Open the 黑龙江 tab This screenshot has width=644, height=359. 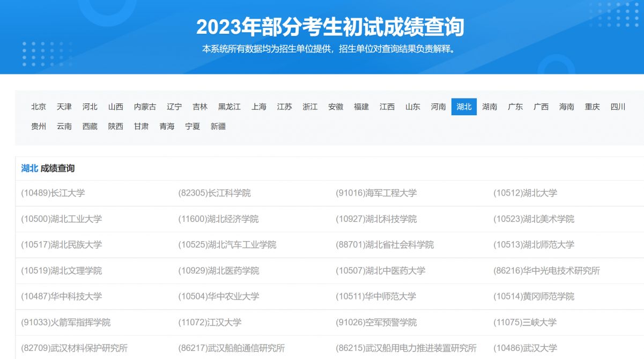click(230, 107)
